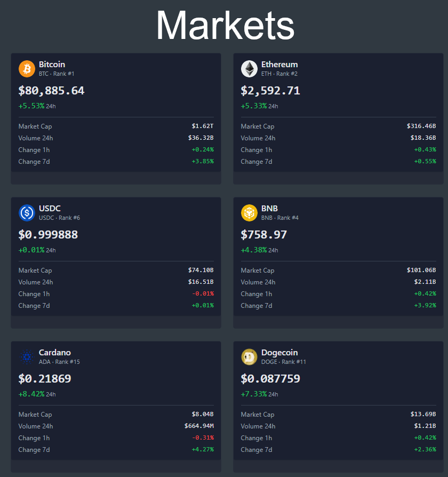
Task: Click Dogecoin market cap $13.69B
Action: pyautogui.click(x=423, y=414)
